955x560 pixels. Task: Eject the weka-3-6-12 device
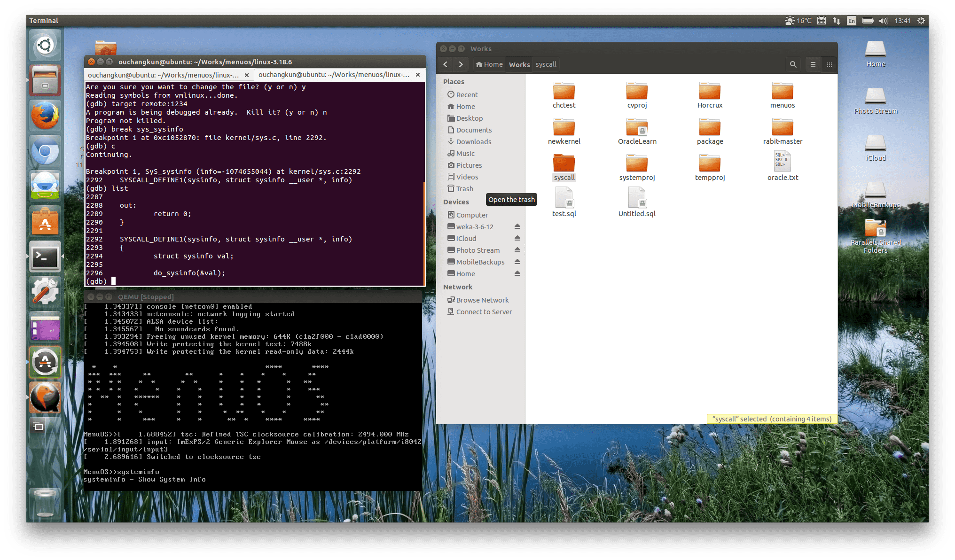coord(517,226)
